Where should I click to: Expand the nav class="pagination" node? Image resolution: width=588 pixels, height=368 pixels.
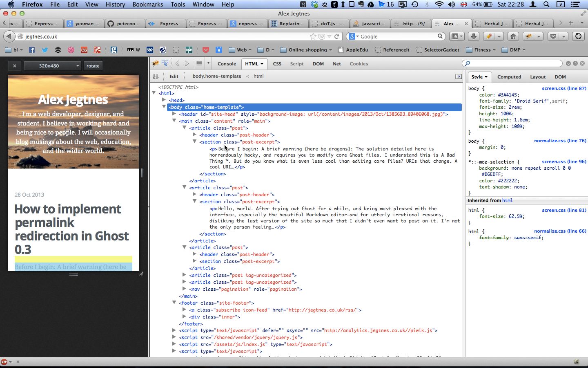click(x=185, y=289)
